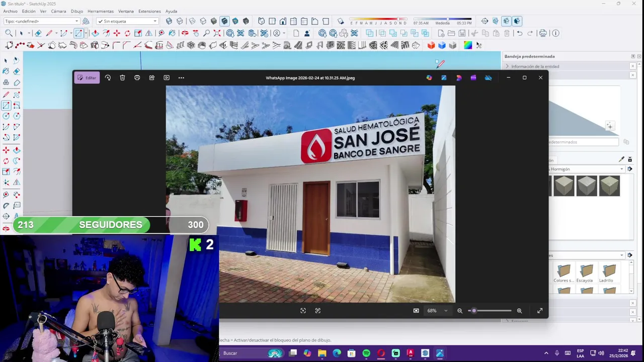Open the Extensiones menu
This screenshot has height=362, width=644.
click(149, 11)
